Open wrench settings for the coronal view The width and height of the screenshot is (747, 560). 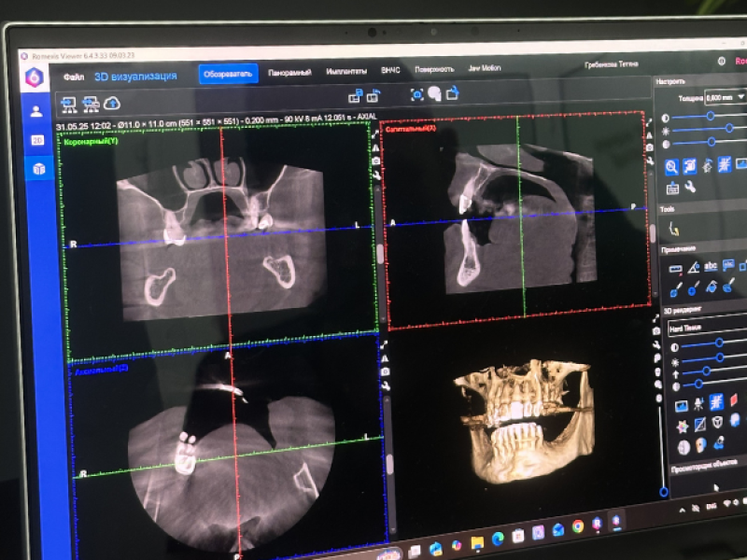376,175
